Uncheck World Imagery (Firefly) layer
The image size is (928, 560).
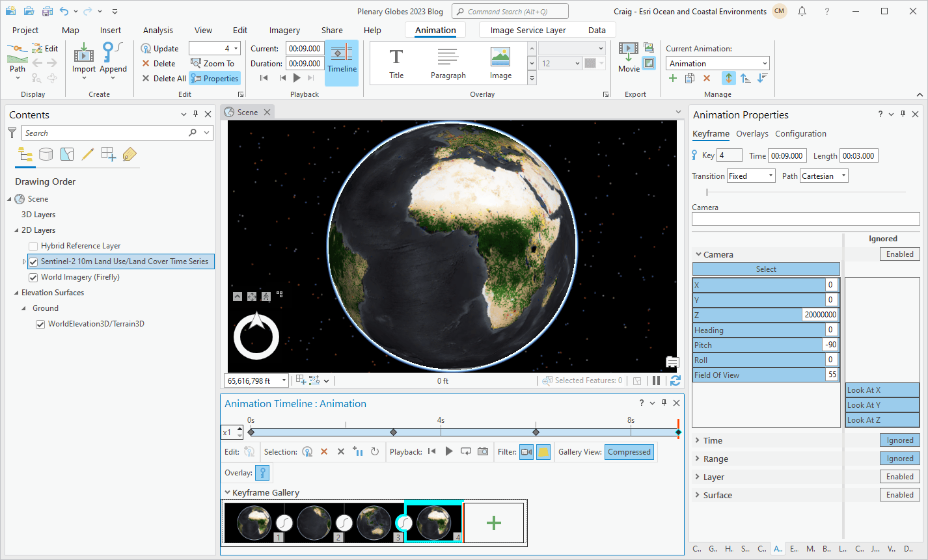[33, 277]
